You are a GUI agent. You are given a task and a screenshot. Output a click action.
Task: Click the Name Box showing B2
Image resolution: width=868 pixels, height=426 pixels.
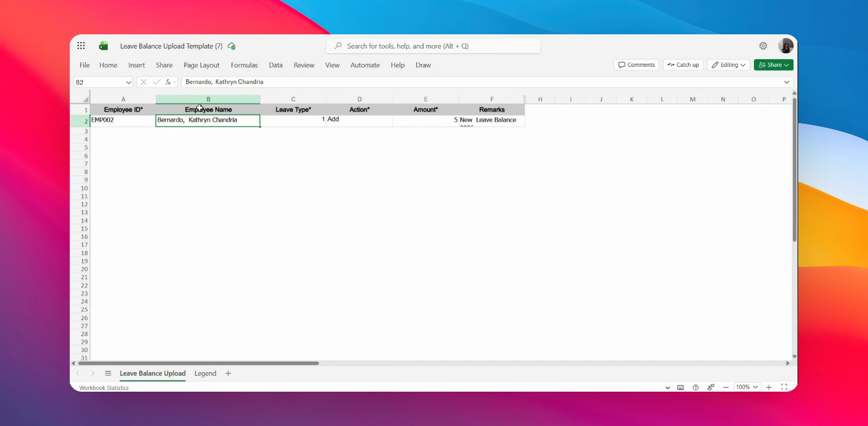point(99,82)
